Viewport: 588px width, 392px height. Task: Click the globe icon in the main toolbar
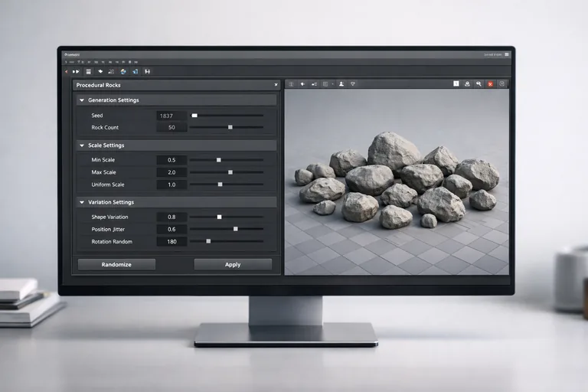click(x=123, y=71)
